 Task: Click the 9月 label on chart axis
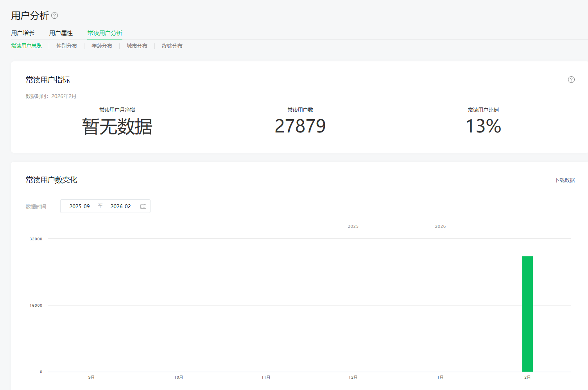(91, 377)
